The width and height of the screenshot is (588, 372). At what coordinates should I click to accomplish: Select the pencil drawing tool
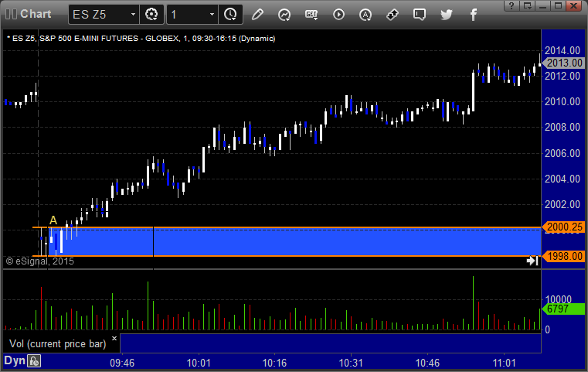[x=258, y=14]
